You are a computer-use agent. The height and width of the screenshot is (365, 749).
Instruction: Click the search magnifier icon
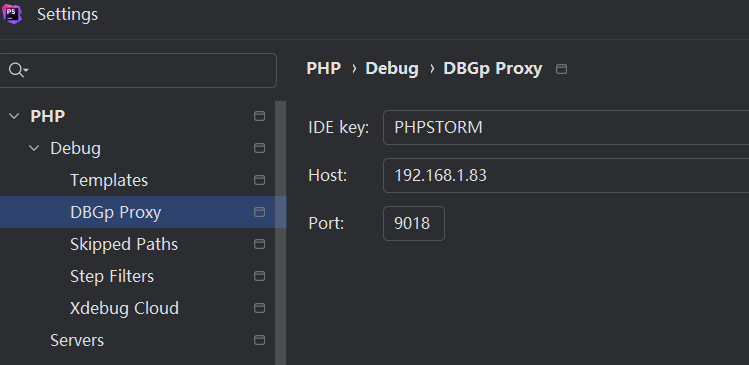(18, 70)
